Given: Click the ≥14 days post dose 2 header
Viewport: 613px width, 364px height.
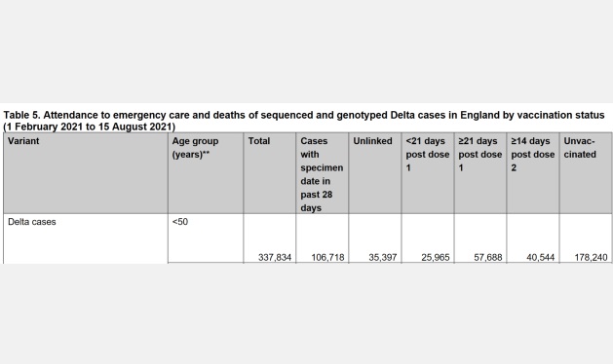Looking at the screenshot, I should pos(532,155).
